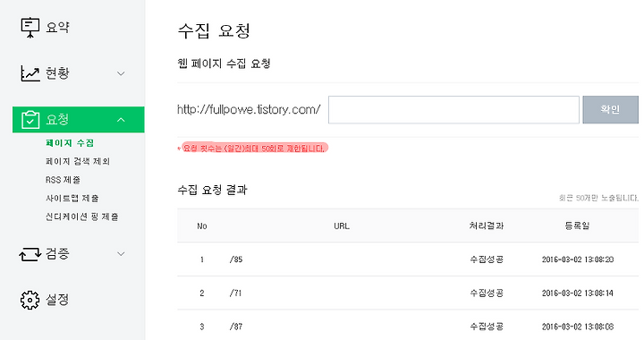Image resolution: width=644 pixels, height=340 pixels.
Task: Click the 요청 clipboard check icon
Action: click(x=30, y=120)
